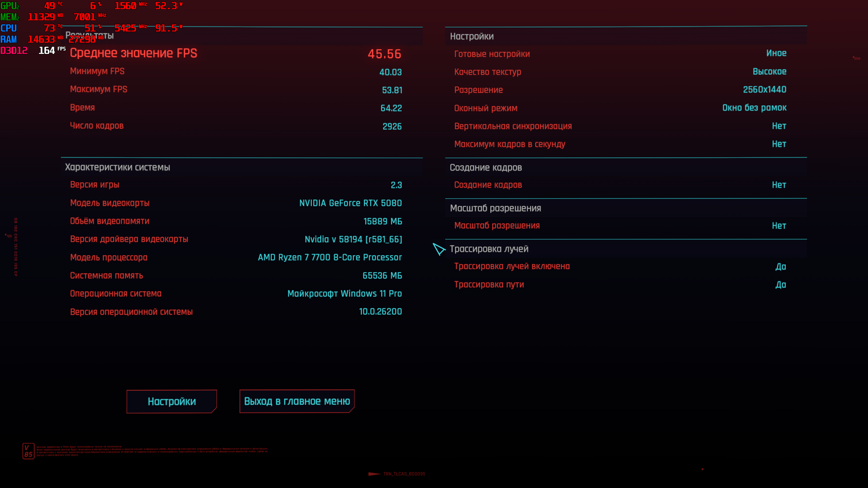Viewport: 868px width, 488px height.
Task: Click Вертикальная синхронизация Нет value
Action: [x=779, y=126]
